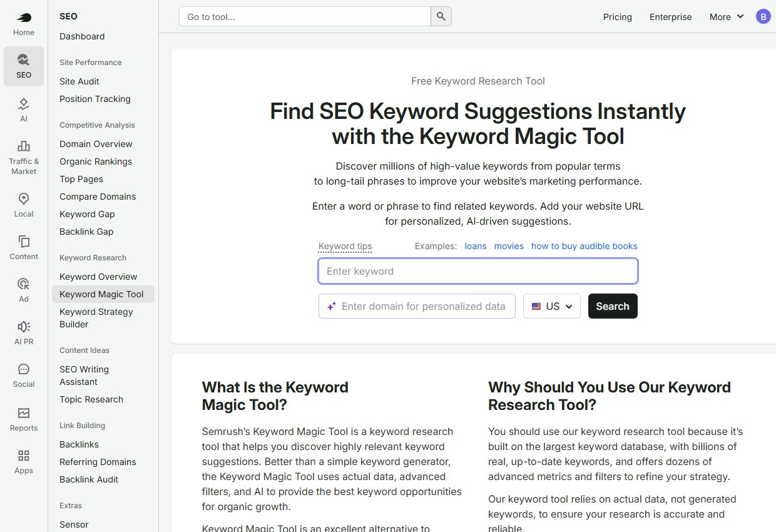
Task: Click the Search button
Action: [x=613, y=306]
